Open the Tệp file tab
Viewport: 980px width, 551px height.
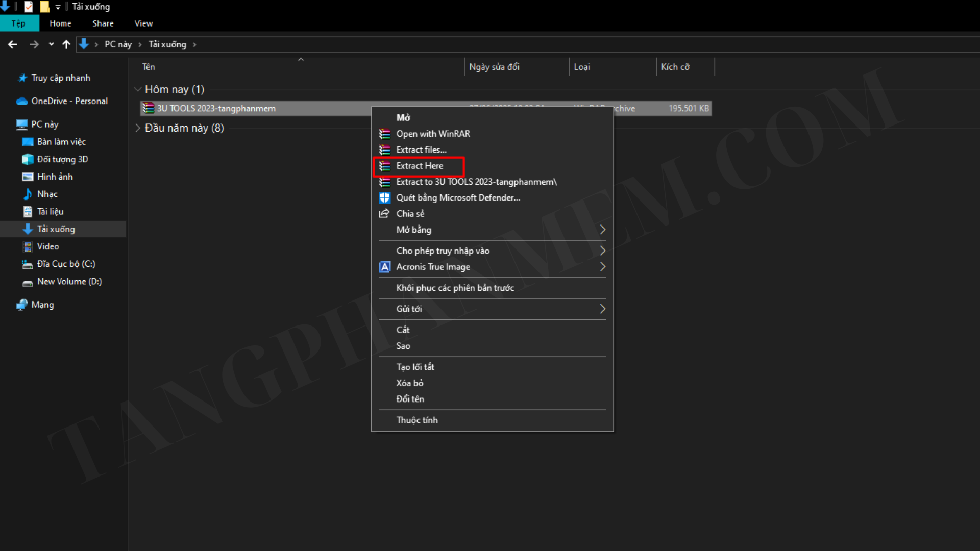pyautogui.click(x=19, y=23)
